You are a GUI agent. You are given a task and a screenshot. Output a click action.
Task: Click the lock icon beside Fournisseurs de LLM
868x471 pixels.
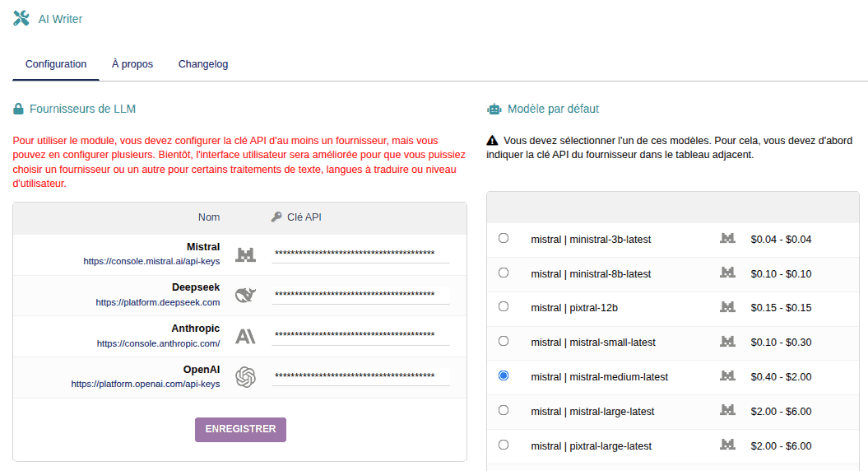[18, 109]
